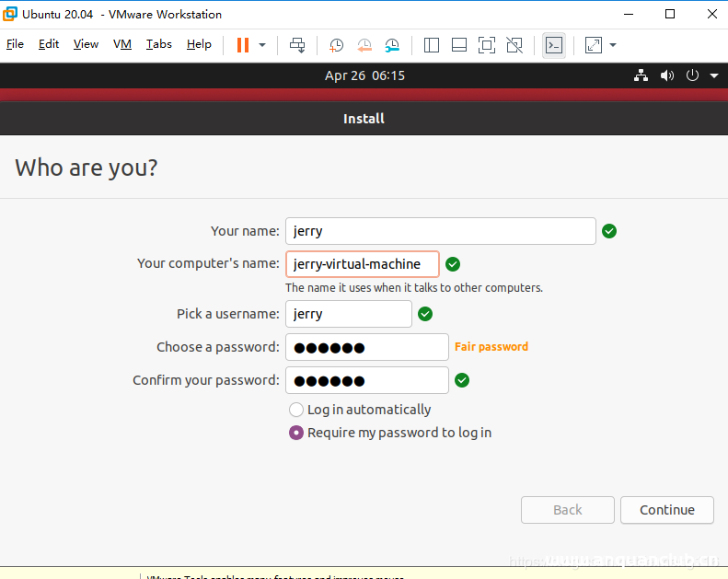This screenshot has height=579, width=728.
Task: Open the snapshot manager icon
Action: (x=393, y=45)
